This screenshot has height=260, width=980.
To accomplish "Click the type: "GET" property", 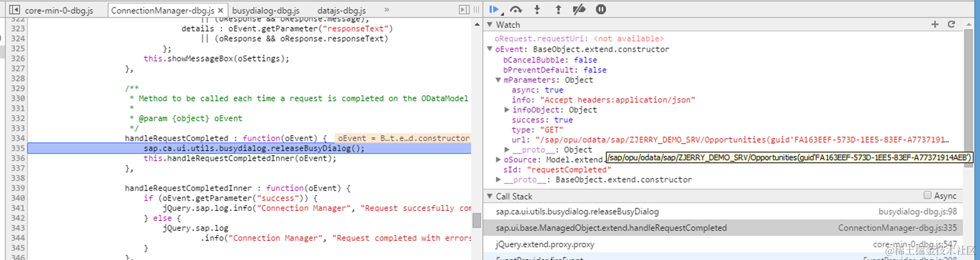I will click(537, 130).
